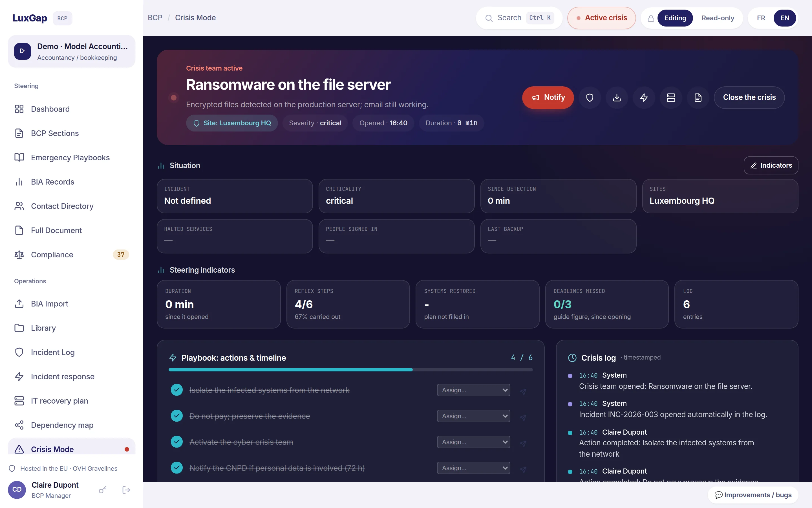Viewport: 812px width, 508px height.
Task: Click the lock icon next to Editing
Action: click(x=651, y=18)
